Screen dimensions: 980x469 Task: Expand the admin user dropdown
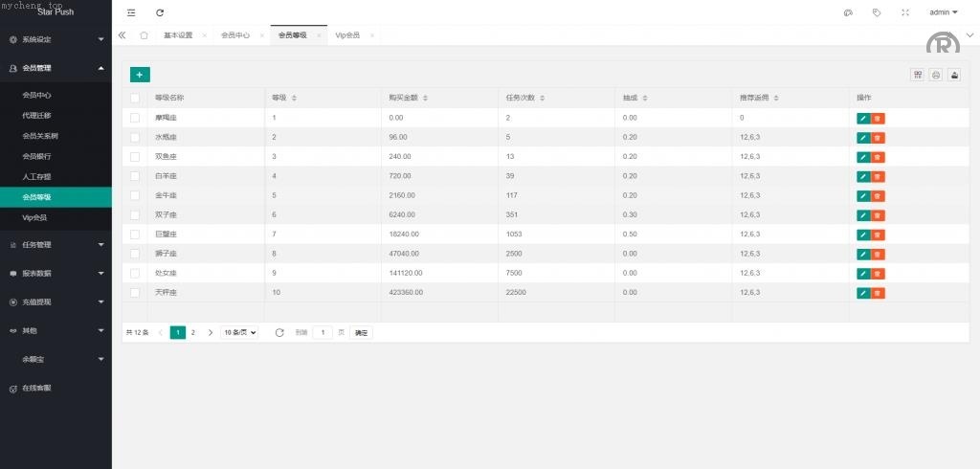pos(943,12)
